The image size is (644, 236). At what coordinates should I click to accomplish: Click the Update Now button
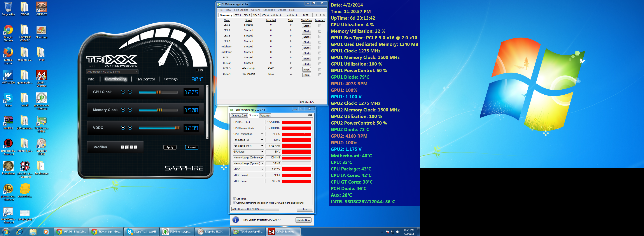(303, 220)
